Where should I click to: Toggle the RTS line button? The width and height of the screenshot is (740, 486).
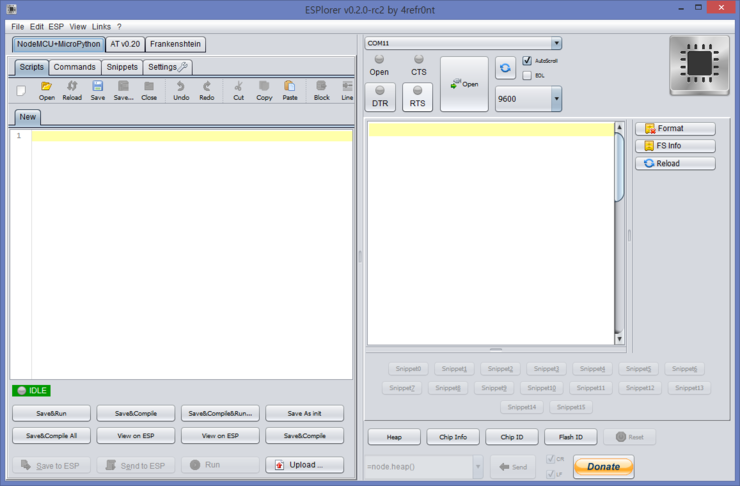pyautogui.click(x=418, y=97)
